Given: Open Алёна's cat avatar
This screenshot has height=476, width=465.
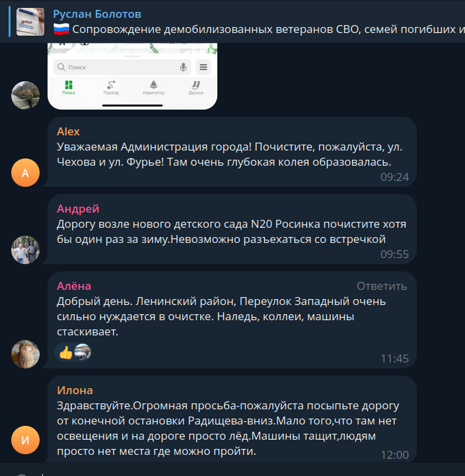Looking at the screenshot, I should tap(25, 355).
